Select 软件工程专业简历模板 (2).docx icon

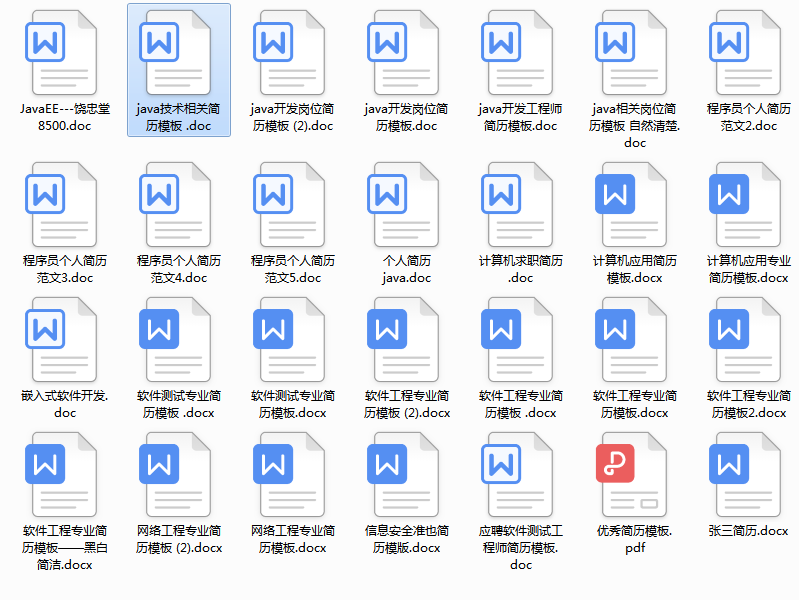point(404,340)
